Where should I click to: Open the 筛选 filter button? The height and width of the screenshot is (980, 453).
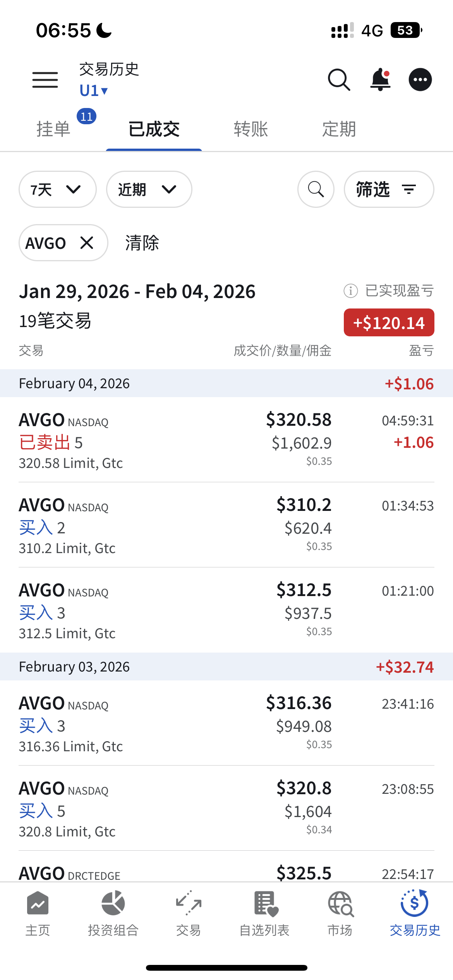(389, 189)
